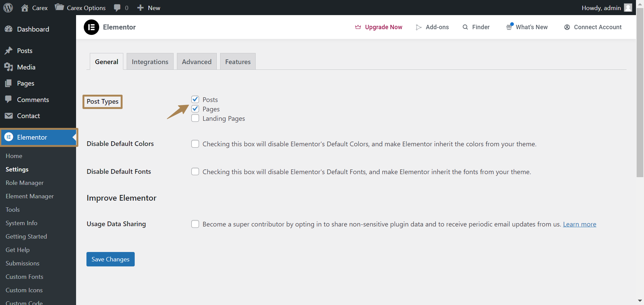The image size is (644, 305).
Task: Check the Disable Default Colors box
Action: [195, 144]
